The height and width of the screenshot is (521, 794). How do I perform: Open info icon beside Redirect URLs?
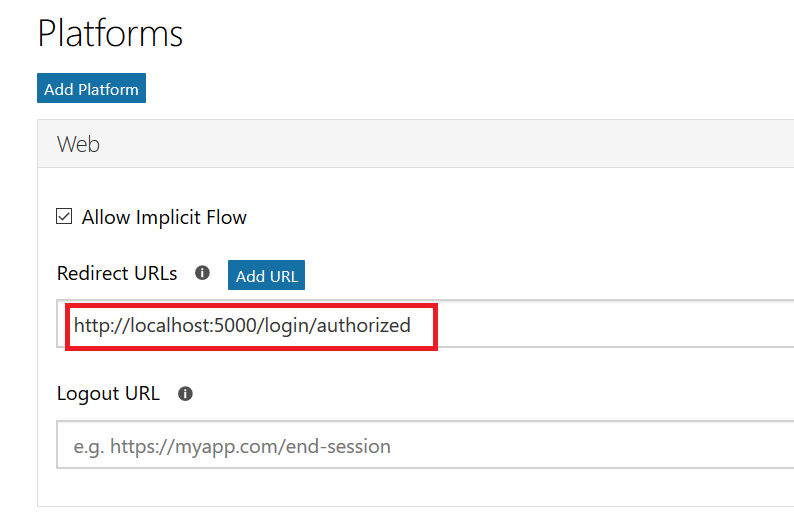pyautogui.click(x=202, y=273)
